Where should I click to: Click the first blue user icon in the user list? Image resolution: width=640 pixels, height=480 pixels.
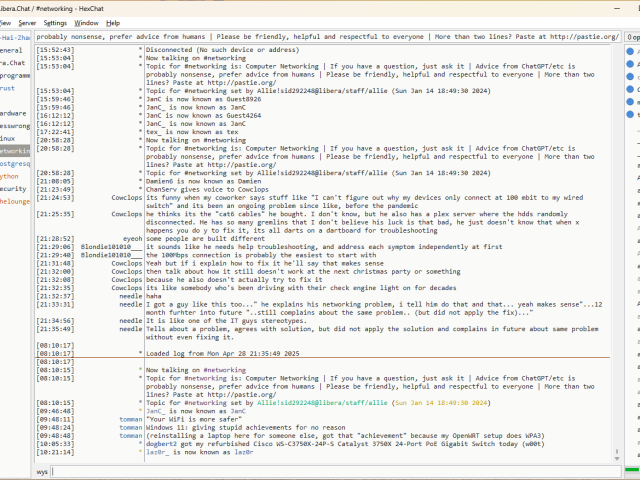point(631,49)
